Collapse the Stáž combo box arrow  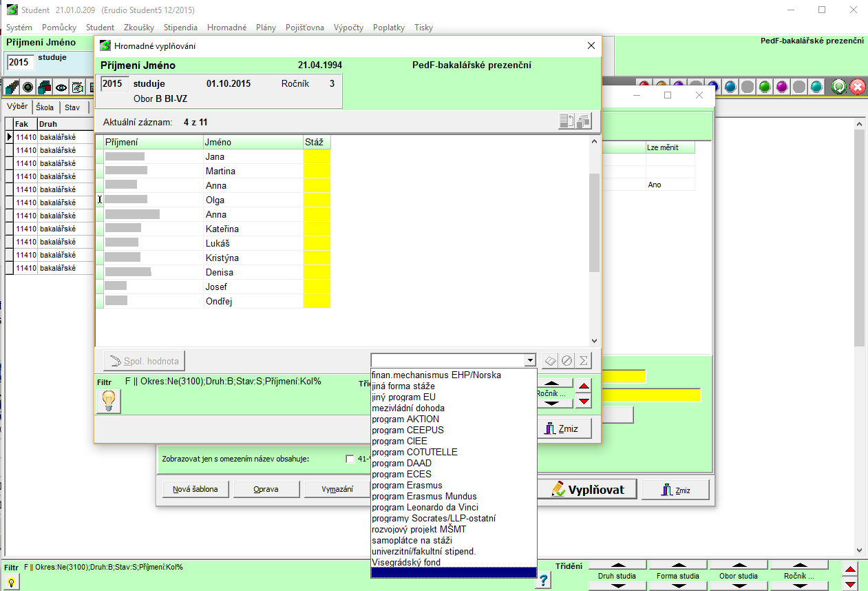(529, 360)
